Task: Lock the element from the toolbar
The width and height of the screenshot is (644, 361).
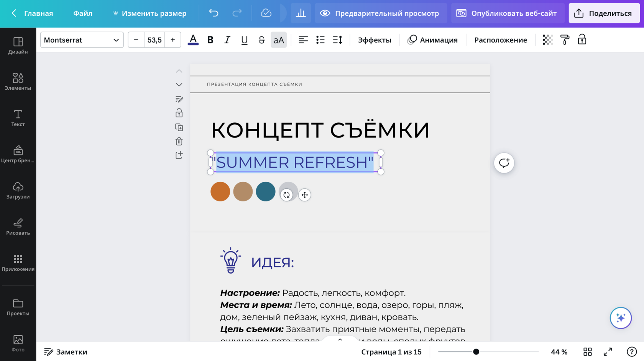Action: click(582, 40)
